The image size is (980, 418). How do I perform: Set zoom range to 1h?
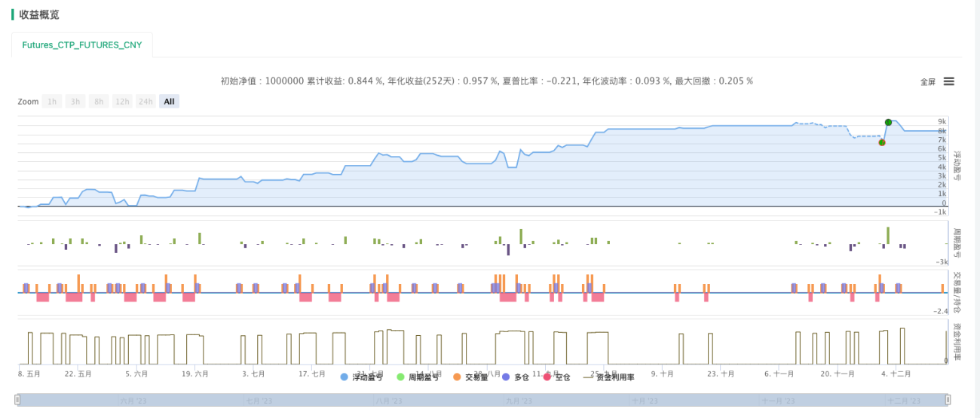(52, 102)
